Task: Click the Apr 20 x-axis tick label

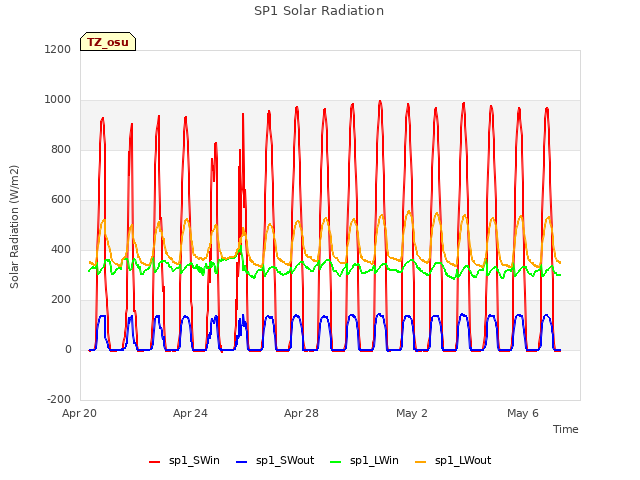Action: 79,413
